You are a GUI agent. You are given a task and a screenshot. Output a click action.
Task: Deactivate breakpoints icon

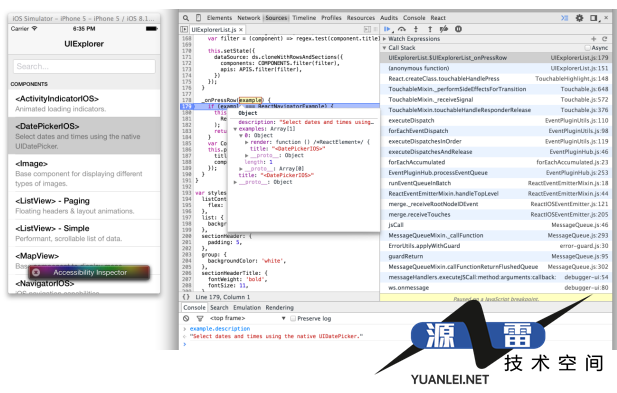pos(444,29)
